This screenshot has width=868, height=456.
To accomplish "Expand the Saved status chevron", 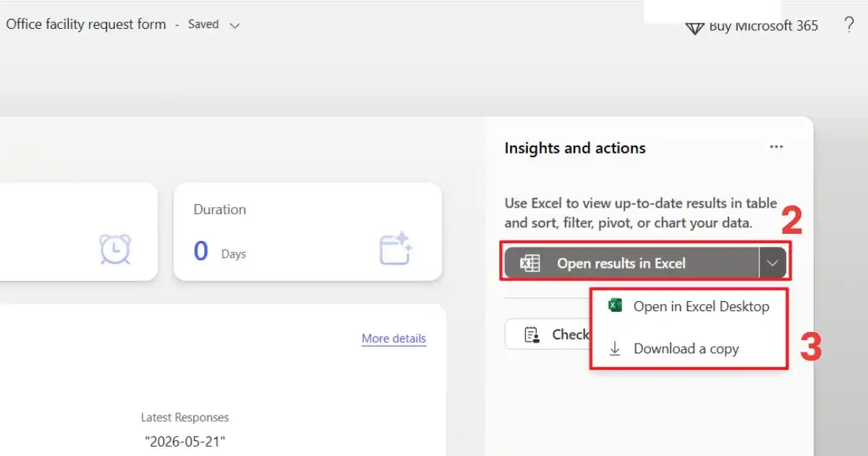I will (x=234, y=25).
